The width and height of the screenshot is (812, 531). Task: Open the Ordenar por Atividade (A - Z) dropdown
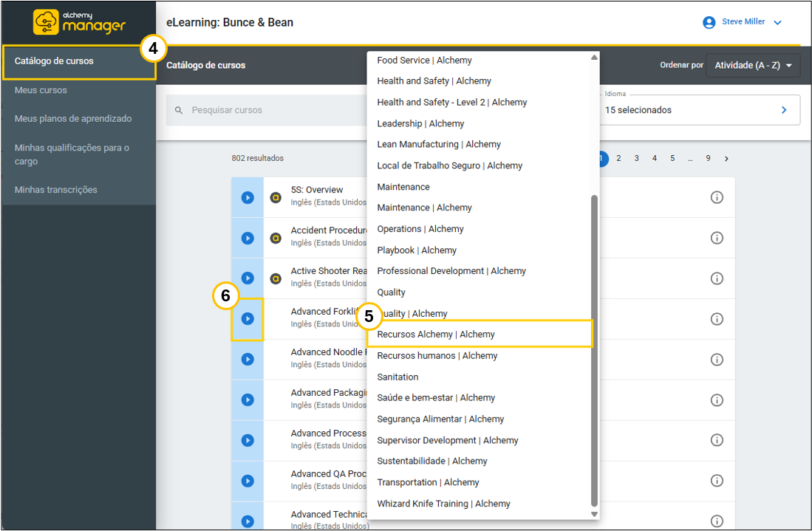(753, 66)
